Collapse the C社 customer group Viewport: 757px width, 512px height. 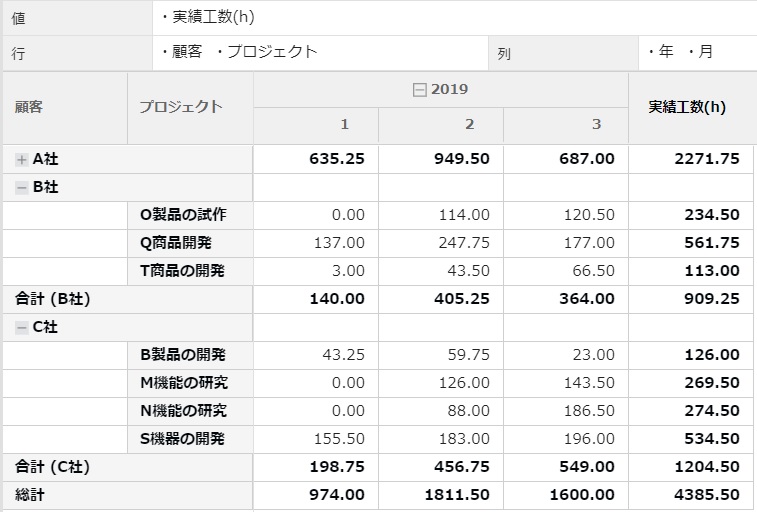pyautogui.click(x=22, y=327)
